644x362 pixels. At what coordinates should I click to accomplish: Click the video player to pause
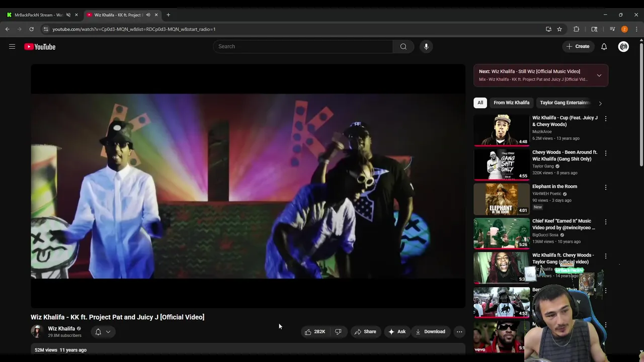248,186
